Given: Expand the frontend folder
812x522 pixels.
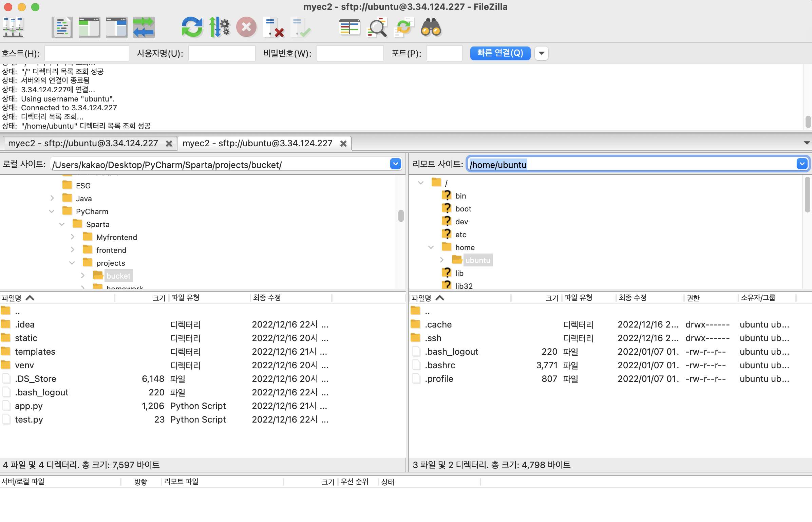Looking at the screenshot, I should click(72, 250).
